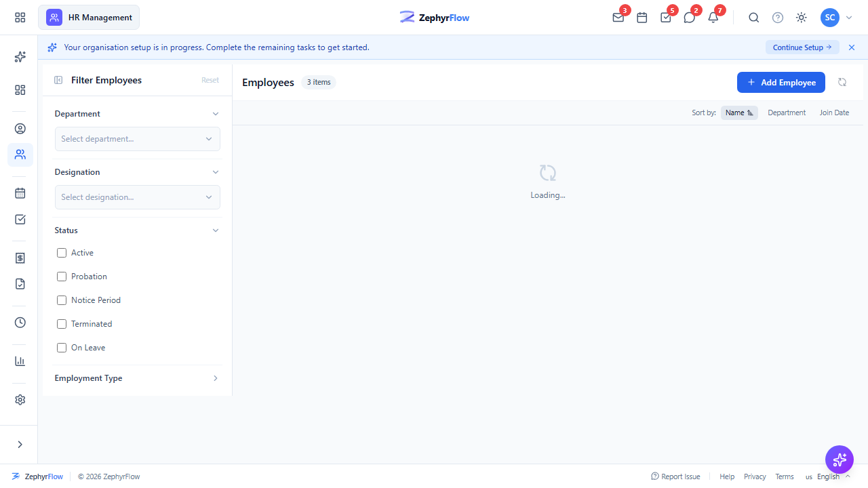Open the dashboard grid icon in sidebar
The width and height of the screenshot is (868, 488).
pos(20,90)
